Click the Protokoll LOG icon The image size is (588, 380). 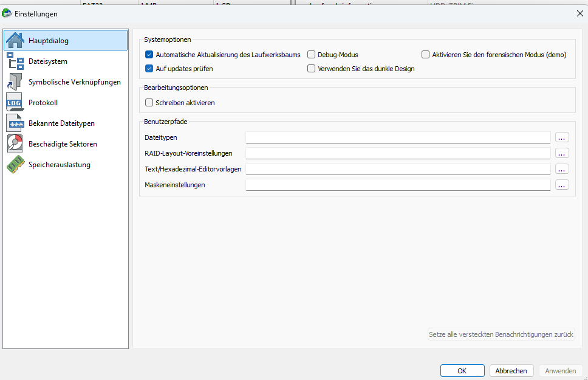15,103
